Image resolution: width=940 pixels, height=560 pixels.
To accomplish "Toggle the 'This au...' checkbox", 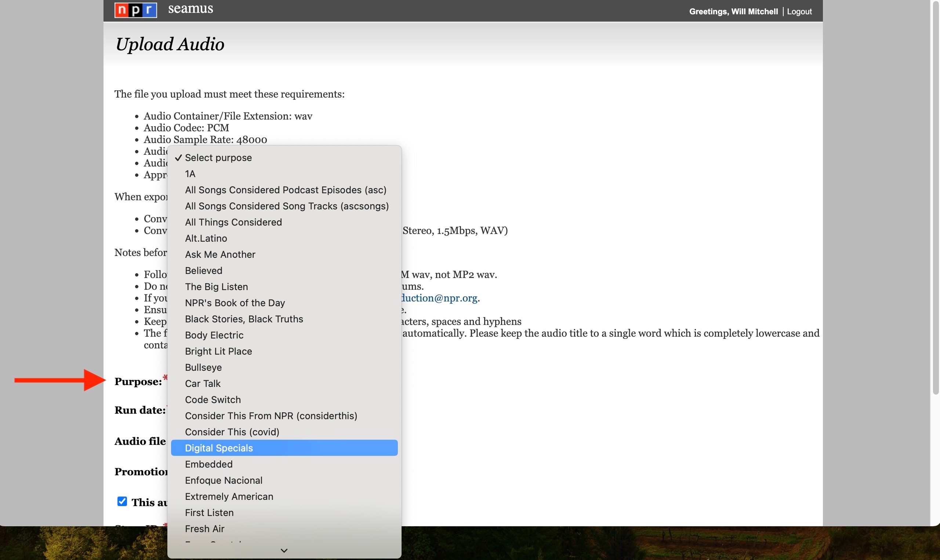I will point(122,501).
